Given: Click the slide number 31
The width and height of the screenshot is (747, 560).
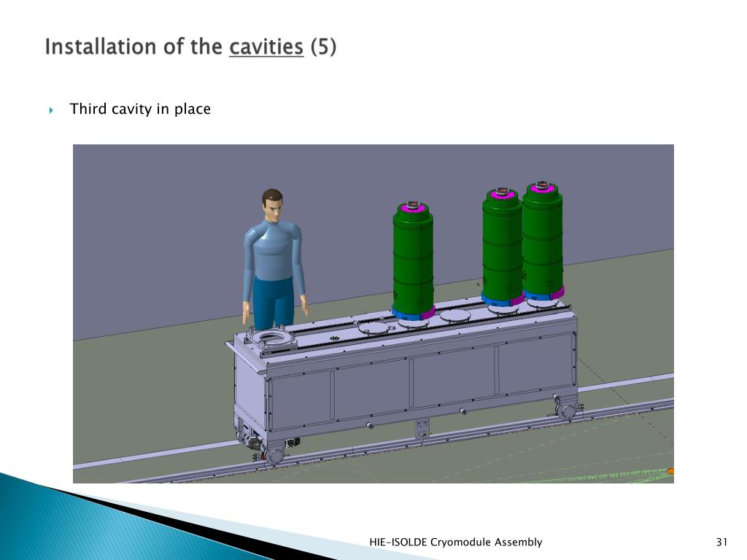Looking at the screenshot, I should tap(721, 542).
